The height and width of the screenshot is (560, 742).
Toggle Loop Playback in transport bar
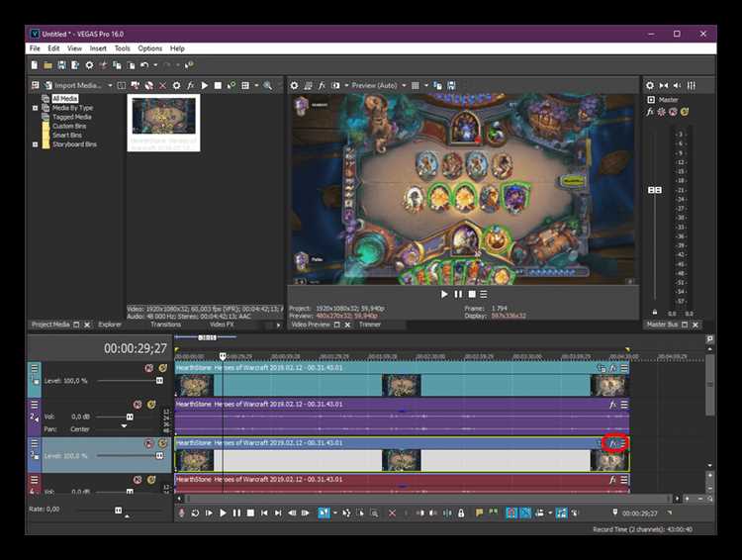tap(195, 513)
